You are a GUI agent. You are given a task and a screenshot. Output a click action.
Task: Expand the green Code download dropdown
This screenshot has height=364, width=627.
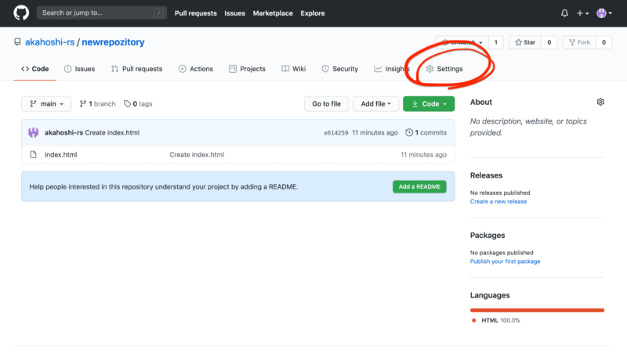pos(429,104)
